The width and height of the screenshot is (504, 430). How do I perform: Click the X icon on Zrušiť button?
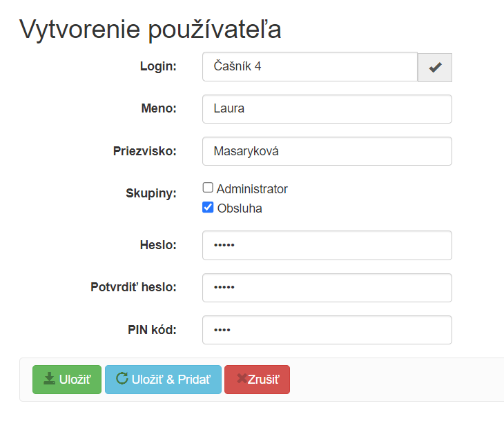coord(242,379)
